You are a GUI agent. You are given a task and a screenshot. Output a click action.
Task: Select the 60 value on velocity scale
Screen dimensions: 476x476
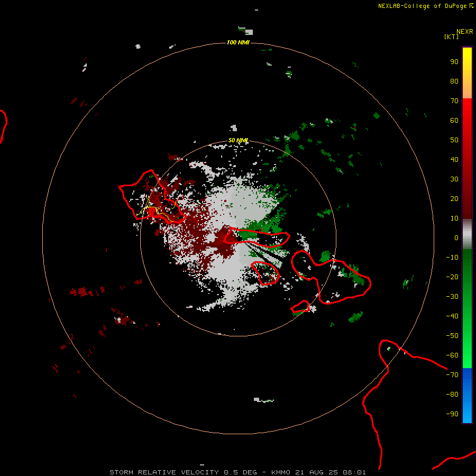point(454,121)
